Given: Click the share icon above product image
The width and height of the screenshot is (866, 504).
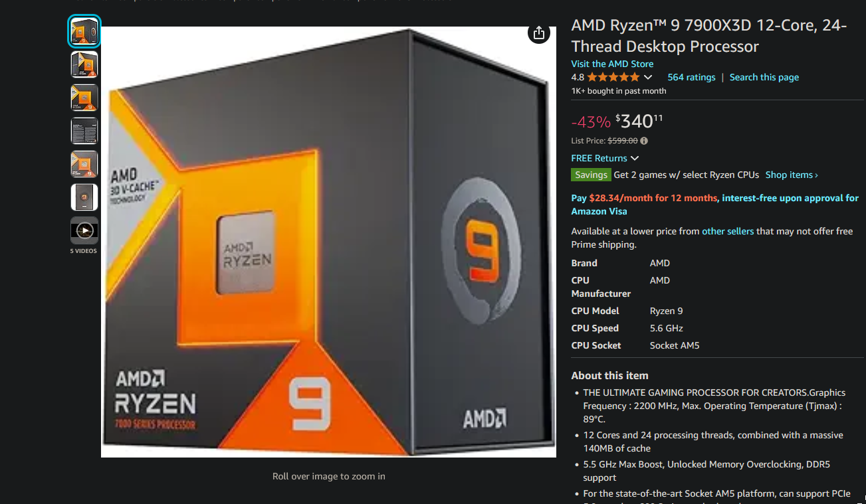Looking at the screenshot, I should tap(539, 33).
